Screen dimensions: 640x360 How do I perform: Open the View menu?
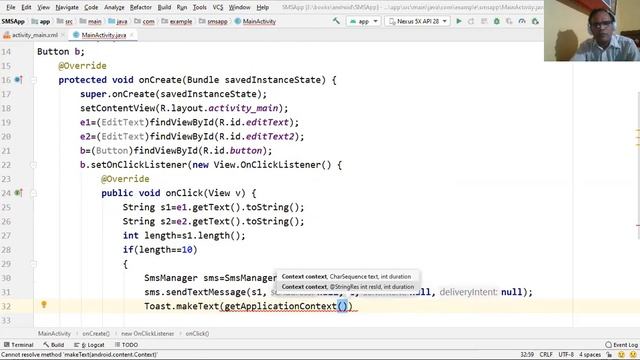(43, 7)
